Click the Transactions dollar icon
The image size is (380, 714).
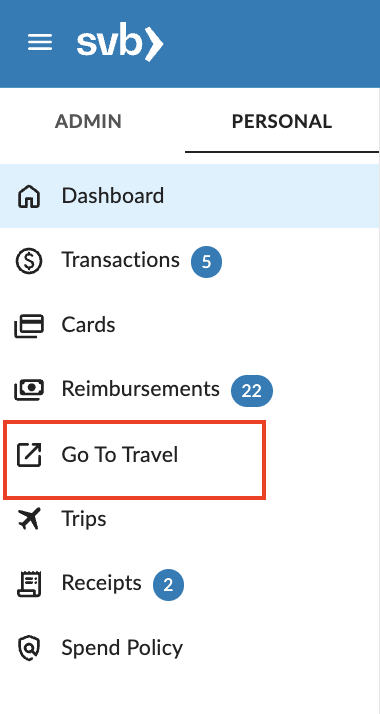(29, 261)
